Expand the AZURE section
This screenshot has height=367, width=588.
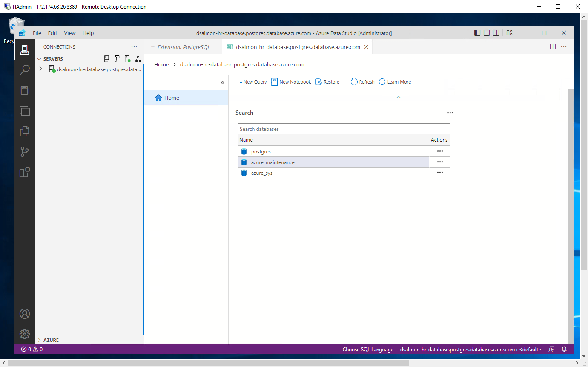tap(39, 340)
